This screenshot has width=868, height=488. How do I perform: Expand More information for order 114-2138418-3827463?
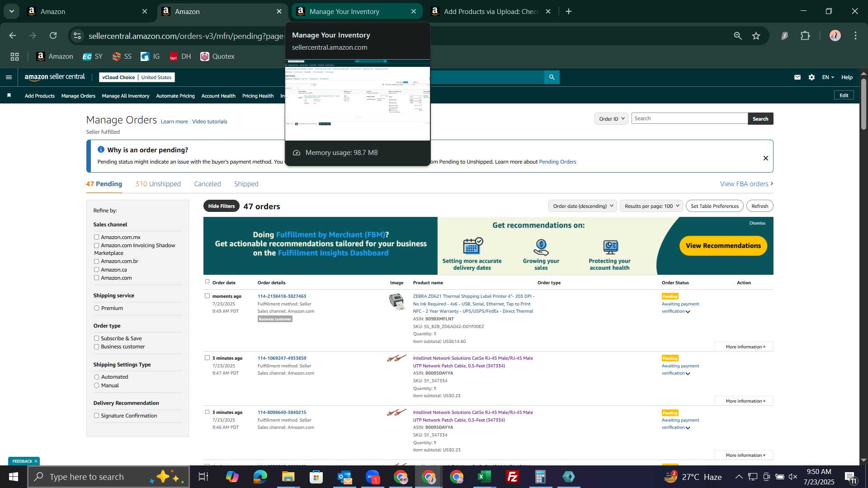tap(744, 347)
